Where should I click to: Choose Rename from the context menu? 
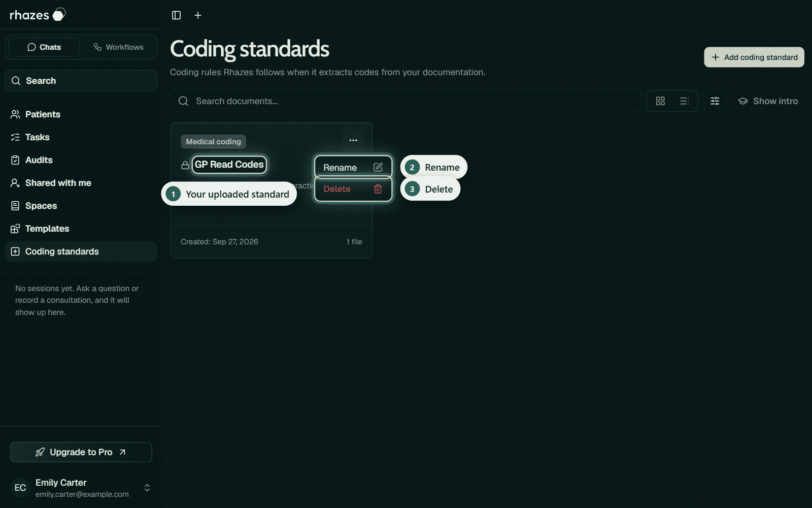point(353,167)
